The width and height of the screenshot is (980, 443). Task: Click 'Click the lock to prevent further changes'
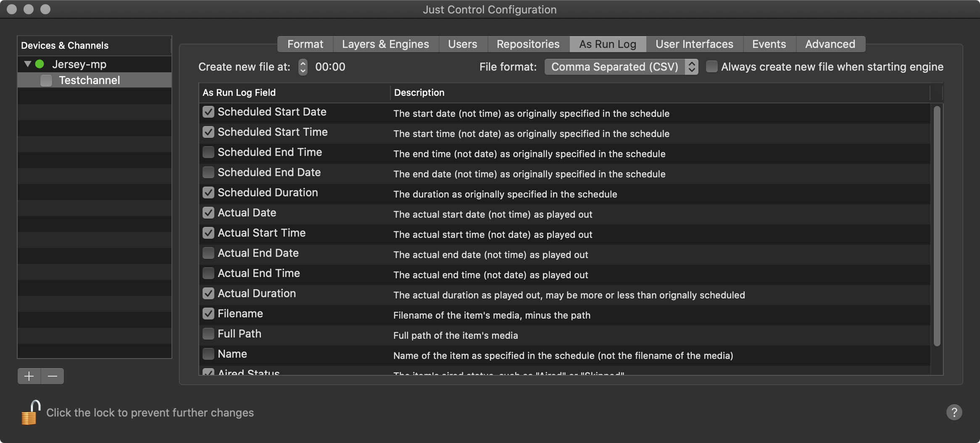click(150, 413)
